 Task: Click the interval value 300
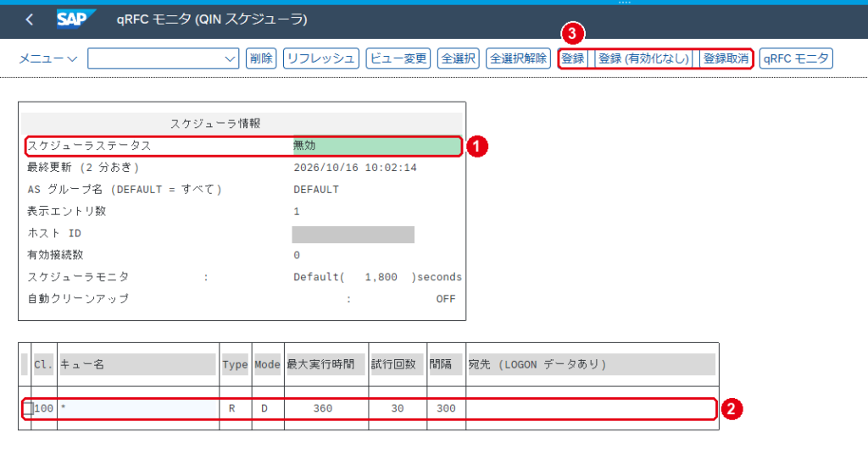[x=446, y=408]
